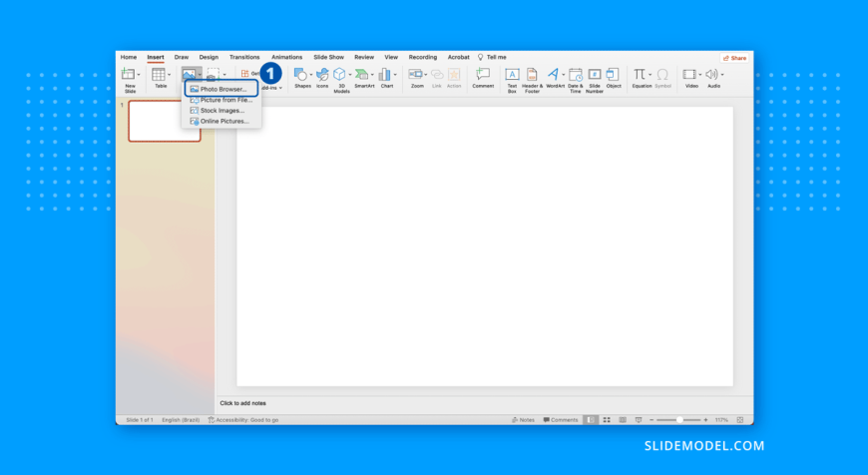Image resolution: width=868 pixels, height=475 pixels.
Task: Expand Table dropdown arrow
Action: coord(169,75)
